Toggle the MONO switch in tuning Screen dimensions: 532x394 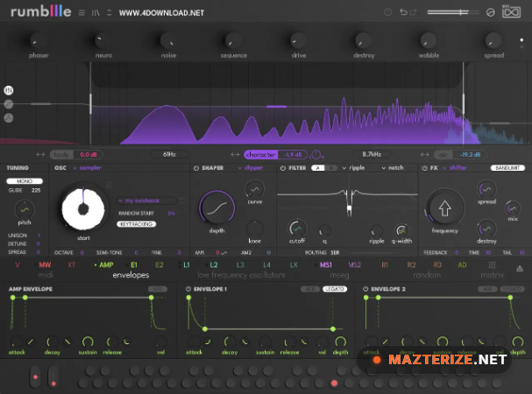(25, 181)
